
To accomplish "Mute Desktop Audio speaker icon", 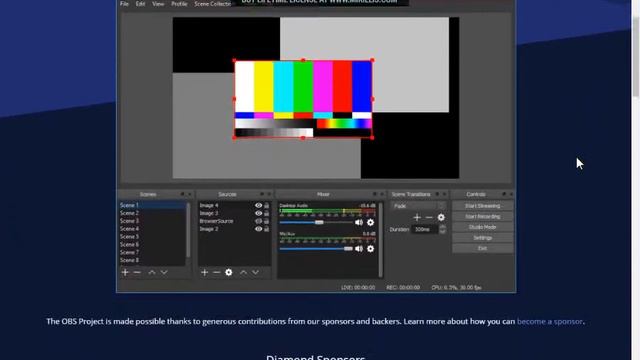I will click(359, 222).
